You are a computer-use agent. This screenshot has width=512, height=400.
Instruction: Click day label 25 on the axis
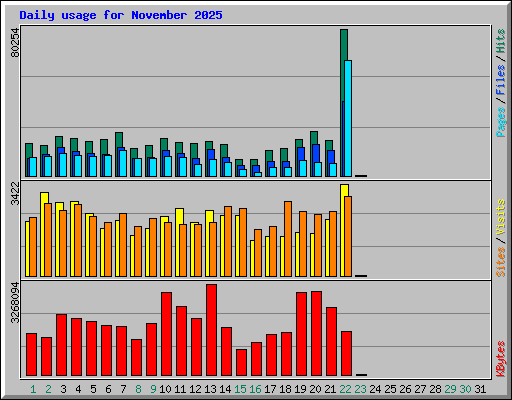pos(390,389)
